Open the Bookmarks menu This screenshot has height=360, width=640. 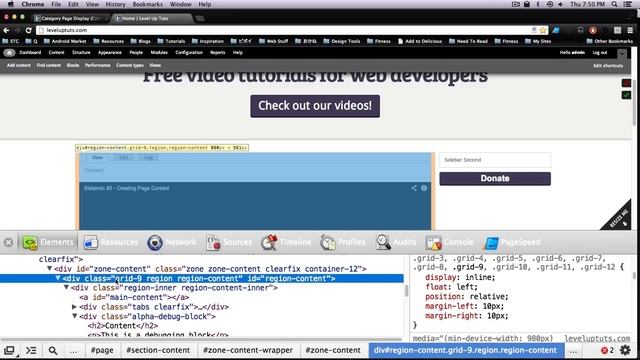pyautogui.click(x=148, y=4)
